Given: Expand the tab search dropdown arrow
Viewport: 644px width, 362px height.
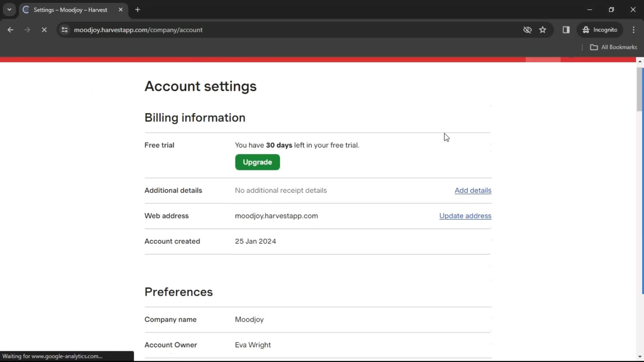Looking at the screenshot, I should pyautogui.click(x=9, y=10).
